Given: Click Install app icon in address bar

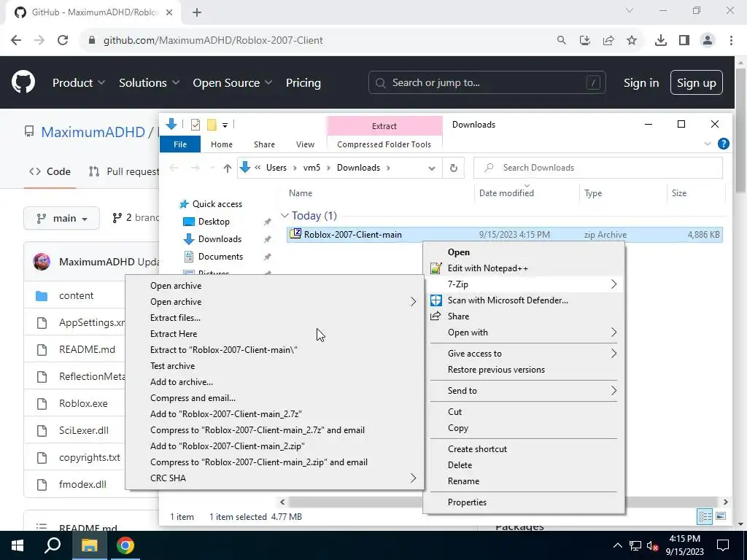Looking at the screenshot, I should [585, 41].
